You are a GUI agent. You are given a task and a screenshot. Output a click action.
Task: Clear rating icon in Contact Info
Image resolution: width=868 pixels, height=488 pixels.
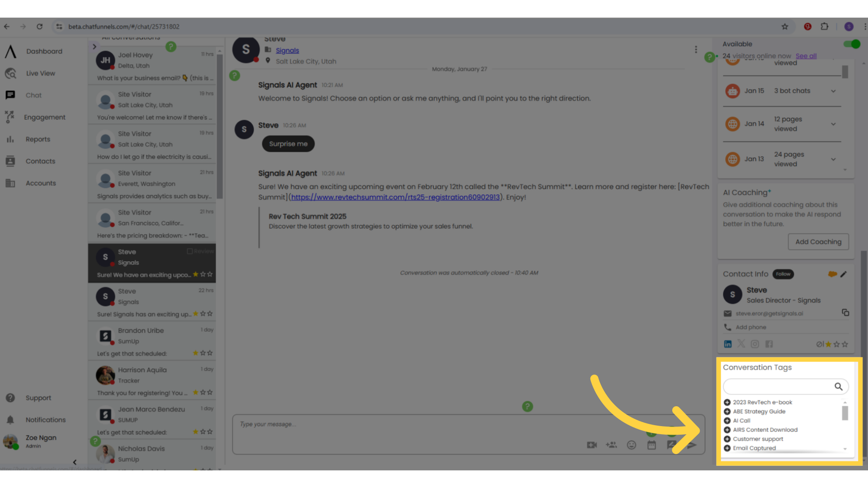(x=819, y=344)
